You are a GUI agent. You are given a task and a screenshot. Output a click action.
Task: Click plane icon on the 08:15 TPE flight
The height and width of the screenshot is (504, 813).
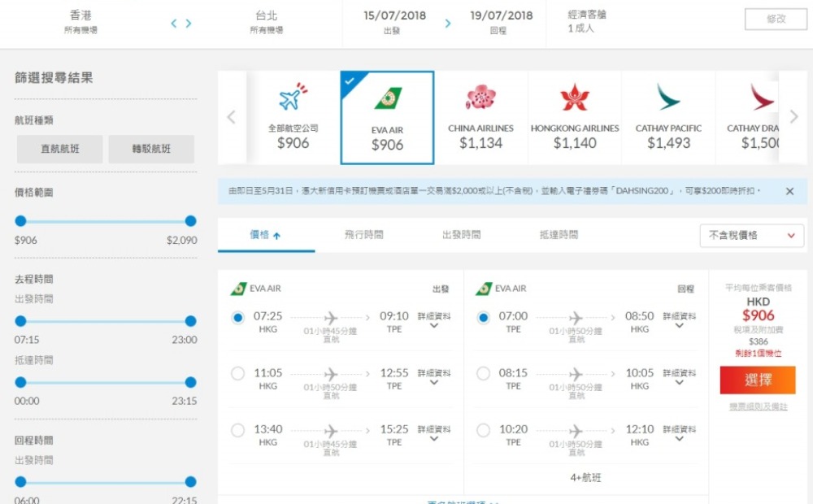point(576,374)
